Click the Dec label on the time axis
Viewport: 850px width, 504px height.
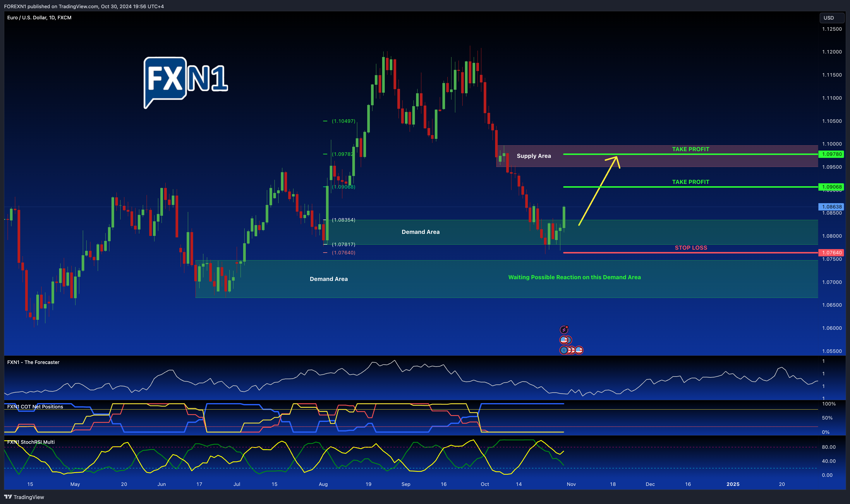click(650, 484)
